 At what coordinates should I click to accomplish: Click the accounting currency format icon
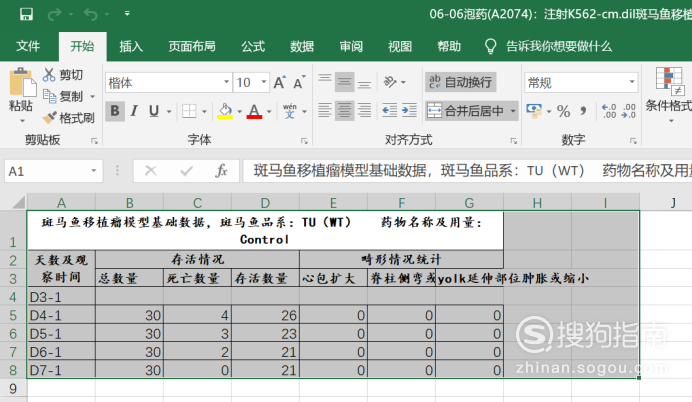pyautogui.click(x=534, y=111)
